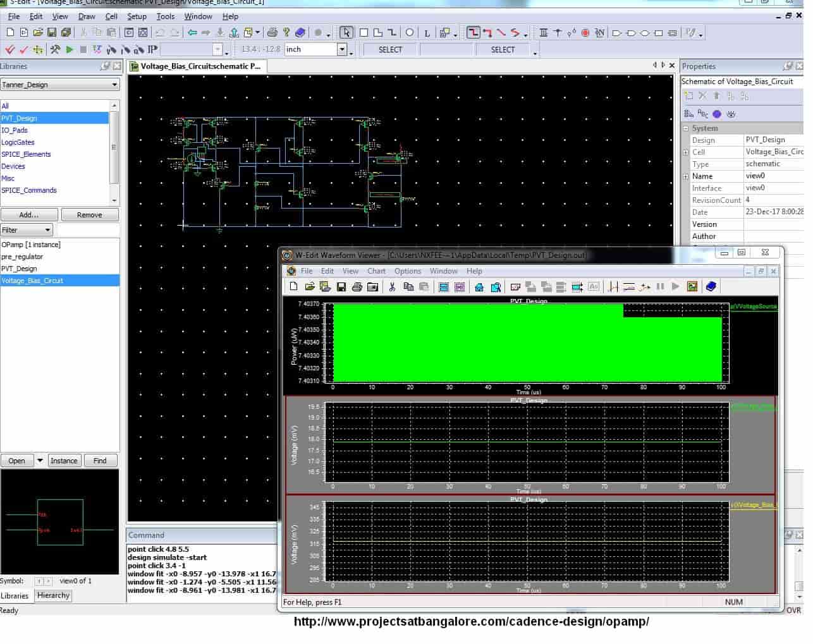The height and width of the screenshot is (644, 813).
Task: Expand the Cell property row
Action: (685, 152)
